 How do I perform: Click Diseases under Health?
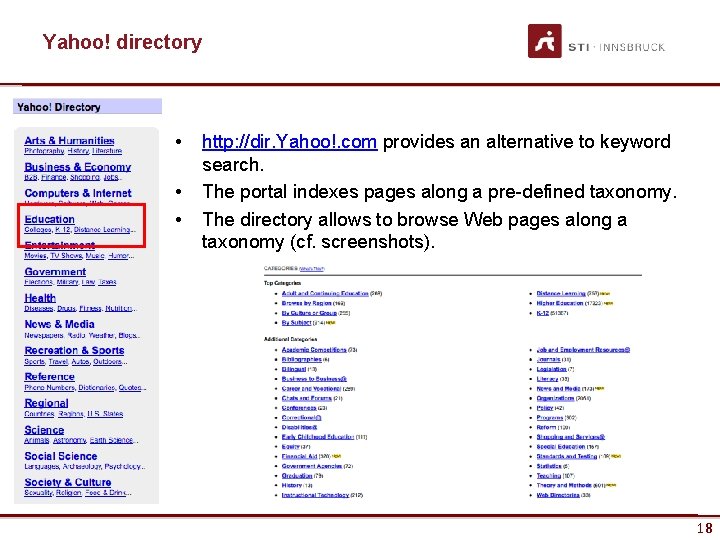(39, 308)
